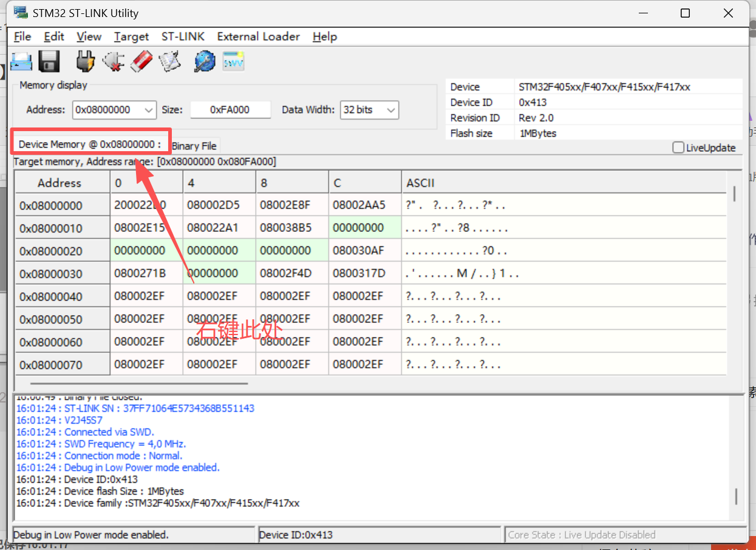Switch to the Binary File tab

[x=194, y=146]
